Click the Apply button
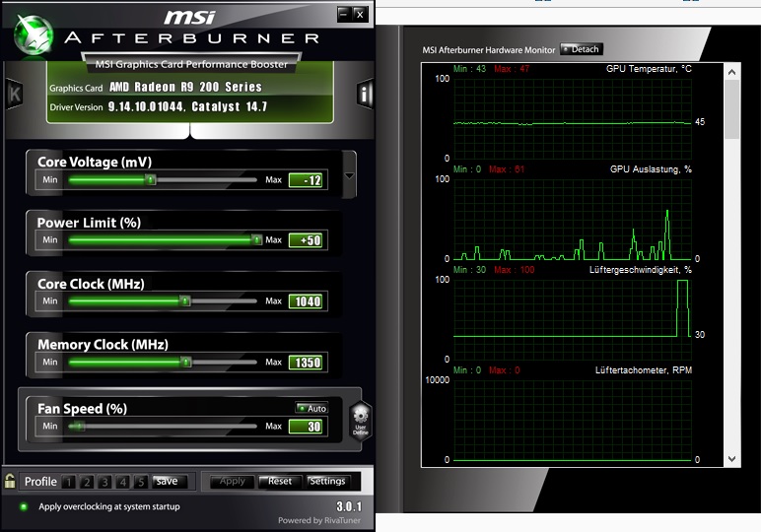Image resolution: width=761 pixels, height=532 pixels. [232, 481]
